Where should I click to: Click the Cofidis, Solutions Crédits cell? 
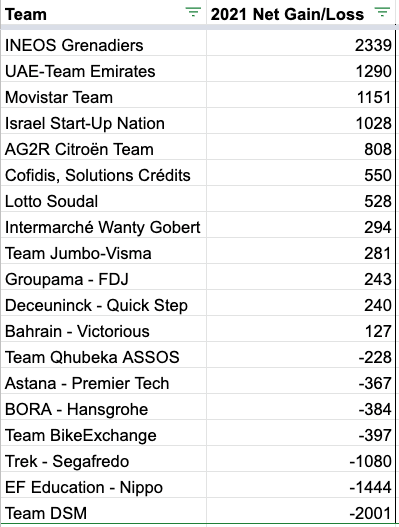(x=104, y=175)
